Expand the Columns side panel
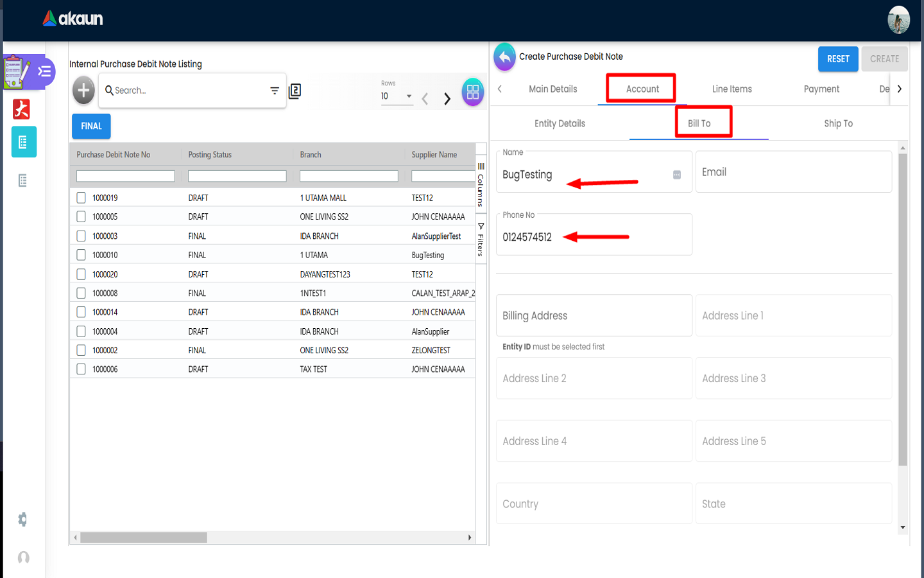The height and width of the screenshot is (578, 924). click(x=481, y=185)
